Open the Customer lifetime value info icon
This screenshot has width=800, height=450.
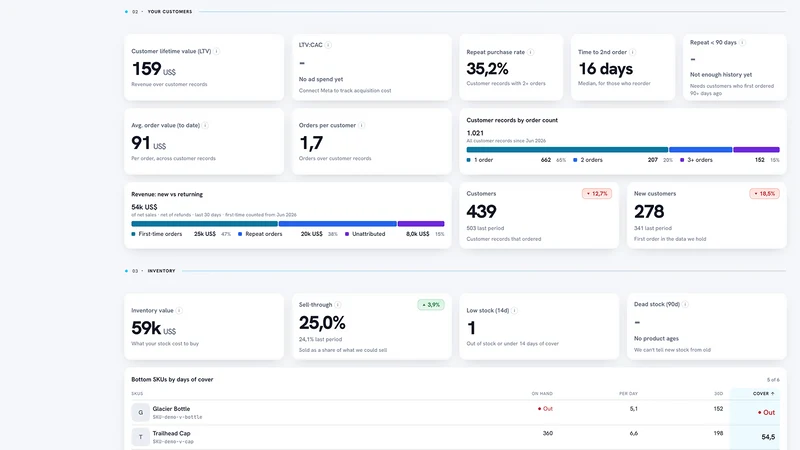[x=216, y=51]
